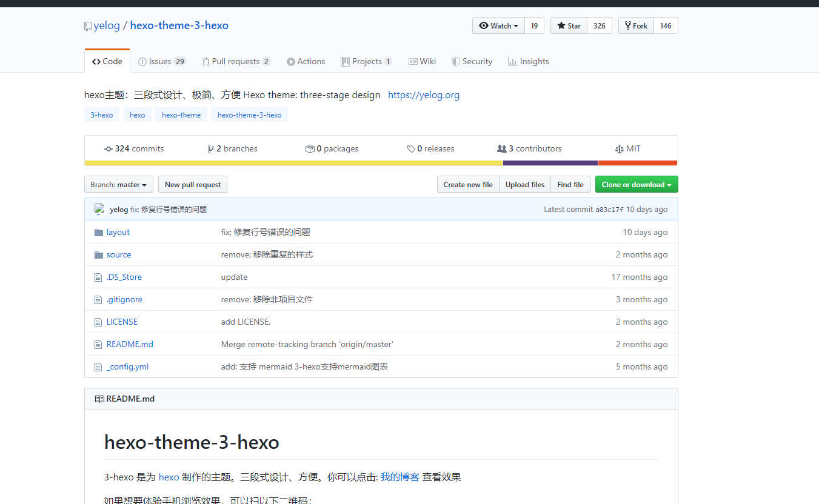View the 3 contributors list
The height and width of the screenshot is (504, 819).
(x=529, y=149)
